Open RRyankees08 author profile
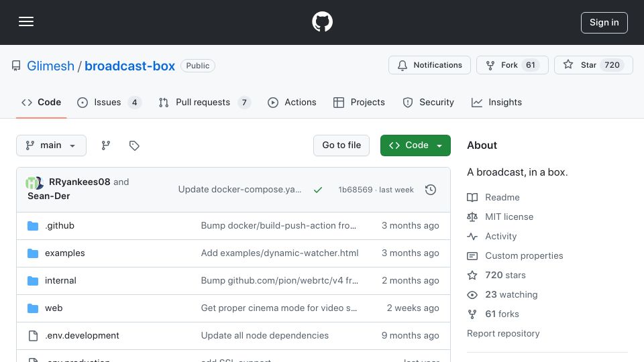 (x=79, y=182)
